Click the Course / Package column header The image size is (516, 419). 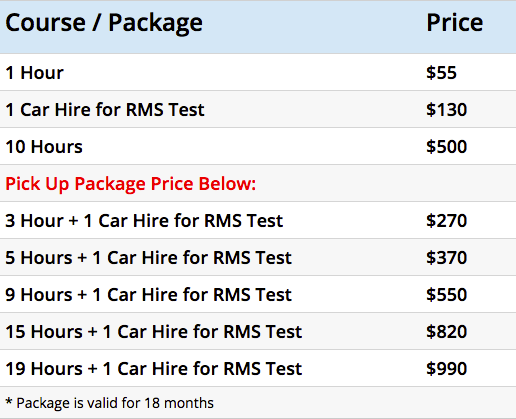104,23
